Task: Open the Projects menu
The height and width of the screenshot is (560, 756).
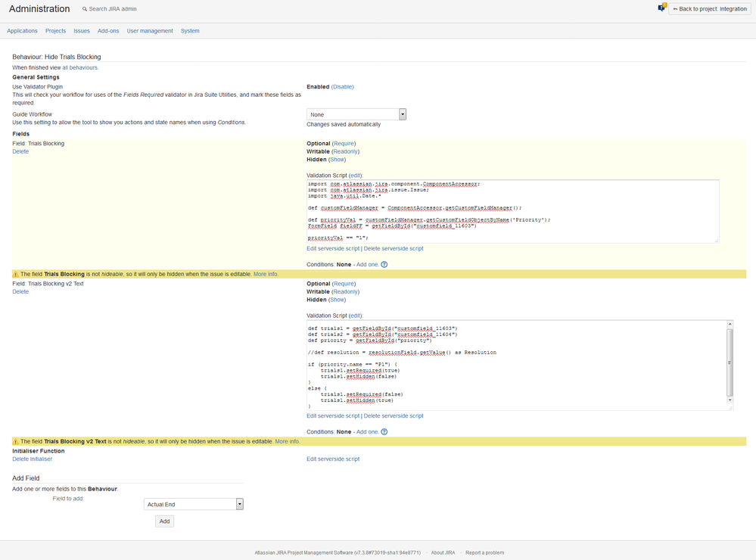Action: pyautogui.click(x=55, y=31)
